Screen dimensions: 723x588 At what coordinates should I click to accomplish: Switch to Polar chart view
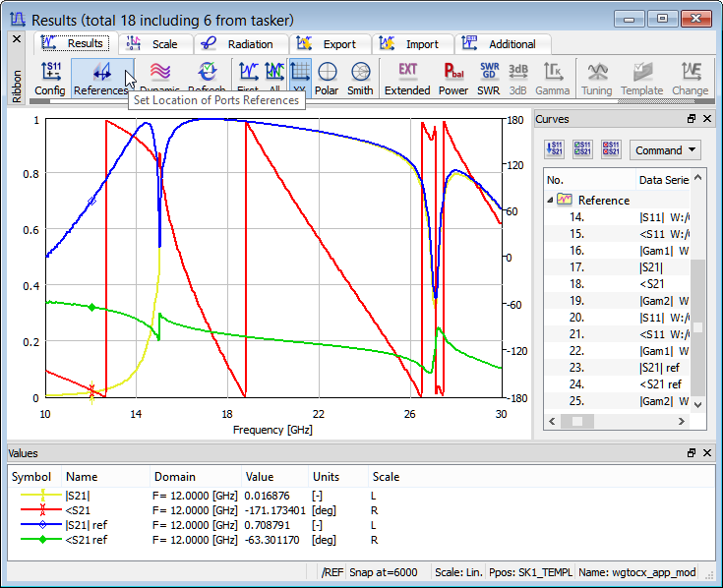click(327, 78)
